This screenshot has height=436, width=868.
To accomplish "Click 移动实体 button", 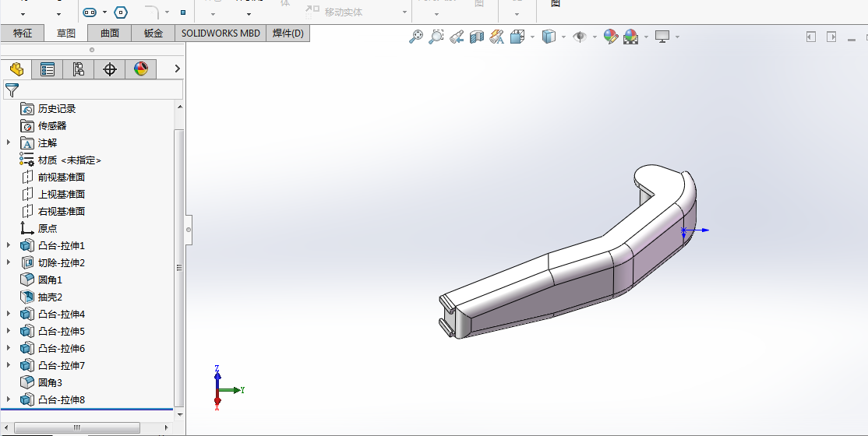I will [336, 12].
